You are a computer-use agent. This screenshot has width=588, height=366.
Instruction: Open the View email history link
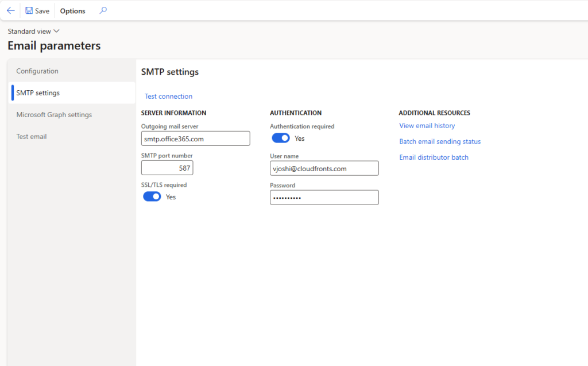pyautogui.click(x=427, y=126)
